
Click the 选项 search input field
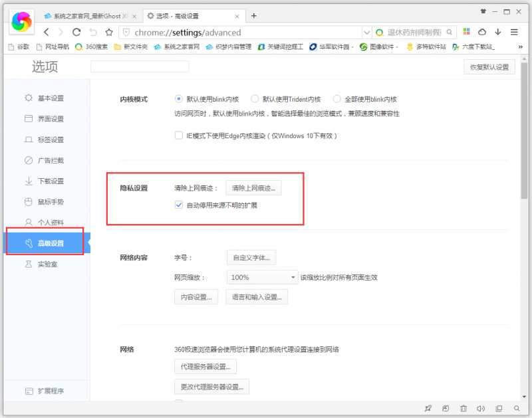[x=140, y=66]
